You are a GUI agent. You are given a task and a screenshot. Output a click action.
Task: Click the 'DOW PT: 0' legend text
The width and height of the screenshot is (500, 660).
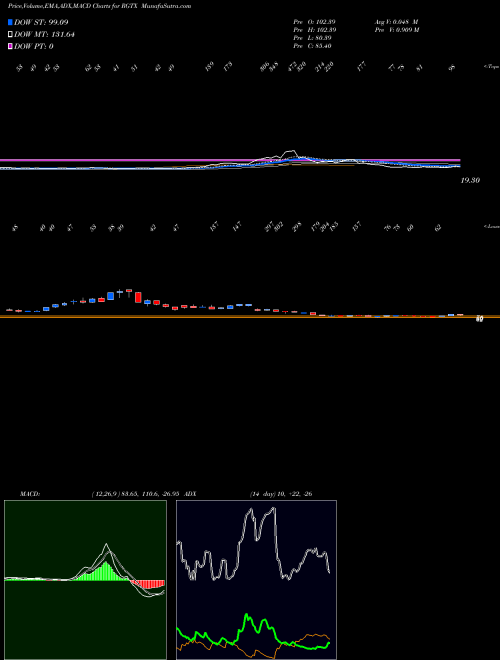(x=34, y=46)
